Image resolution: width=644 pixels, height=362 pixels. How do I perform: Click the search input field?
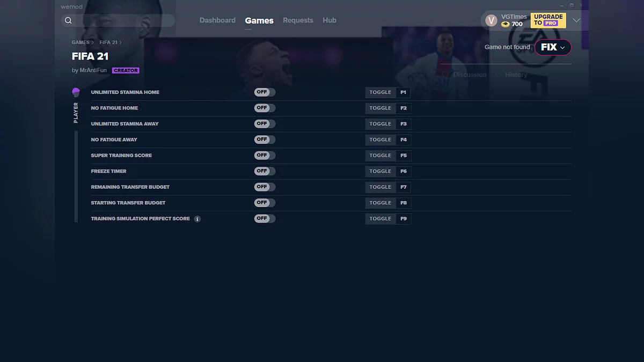(x=118, y=20)
